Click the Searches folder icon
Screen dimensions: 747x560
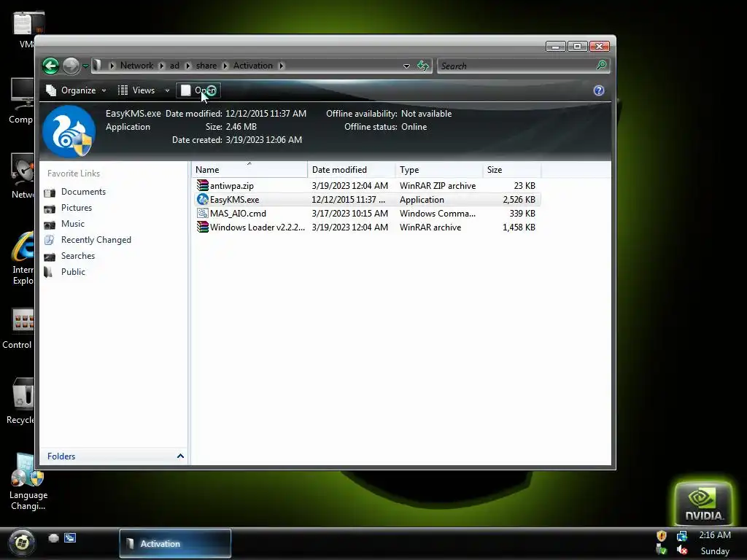point(50,257)
